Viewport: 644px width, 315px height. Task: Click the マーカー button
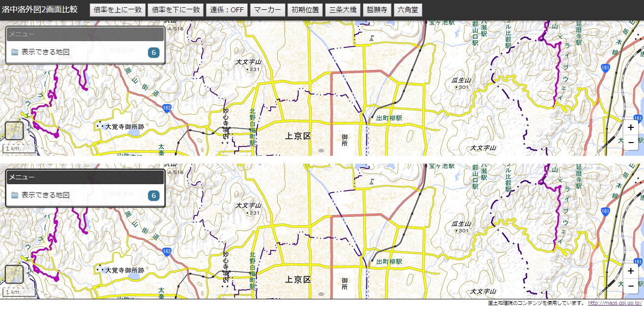coord(267,10)
